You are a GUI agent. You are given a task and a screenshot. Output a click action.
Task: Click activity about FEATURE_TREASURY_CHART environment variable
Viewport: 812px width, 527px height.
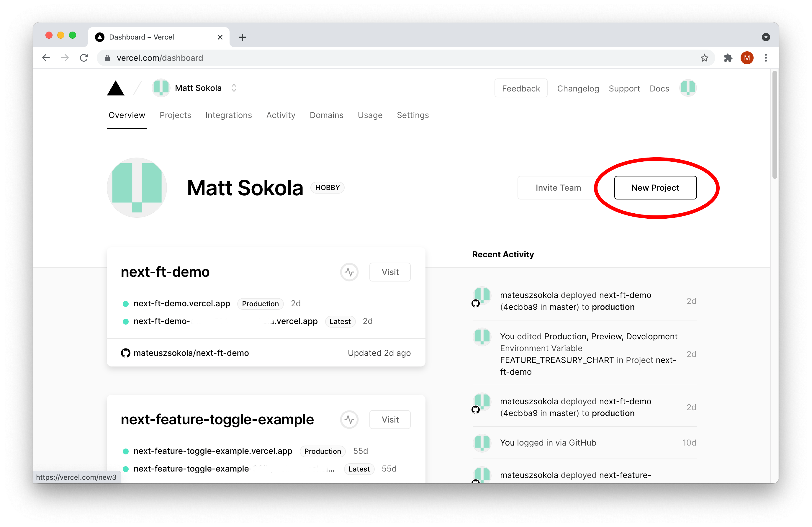pyautogui.click(x=584, y=354)
